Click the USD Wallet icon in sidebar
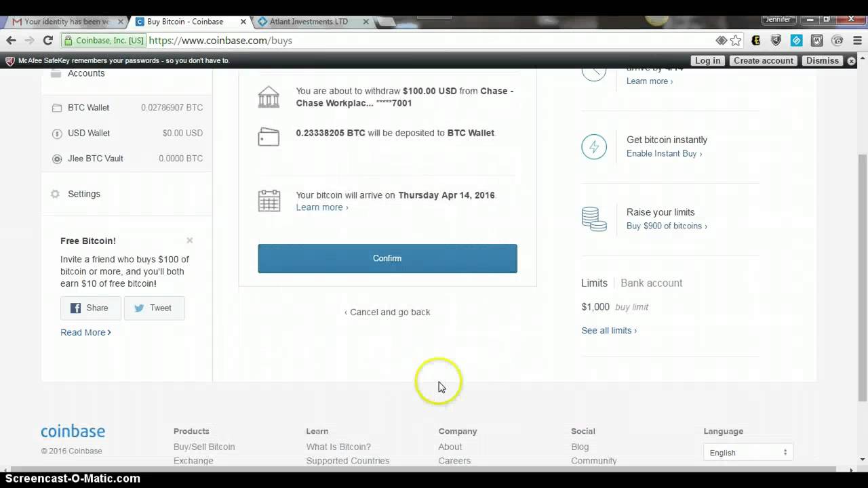 [57, 134]
